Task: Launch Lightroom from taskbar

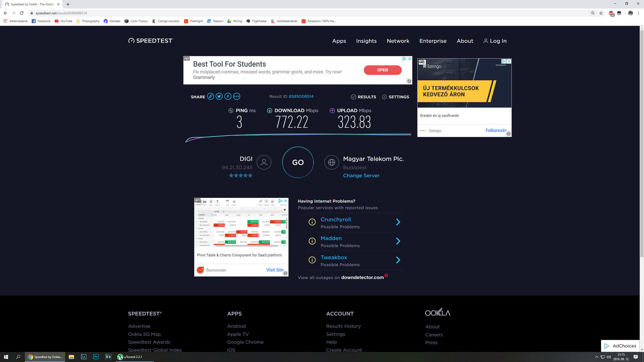Action: pyautogui.click(x=84, y=357)
